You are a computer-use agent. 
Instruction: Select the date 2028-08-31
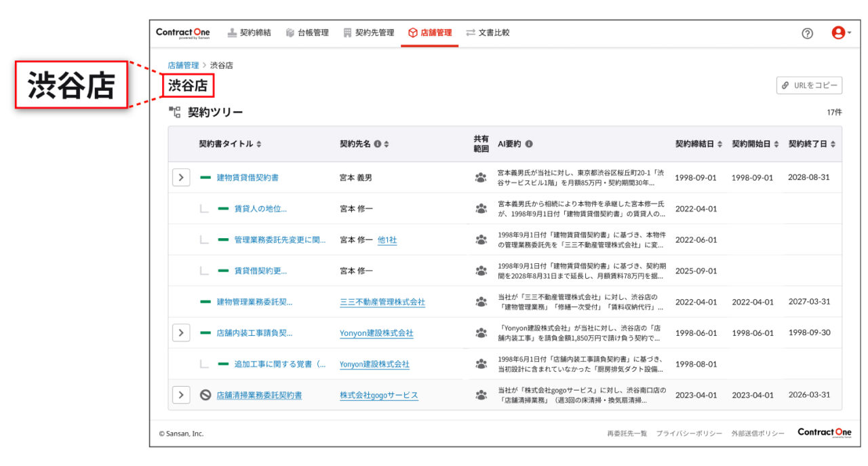pos(809,178)
